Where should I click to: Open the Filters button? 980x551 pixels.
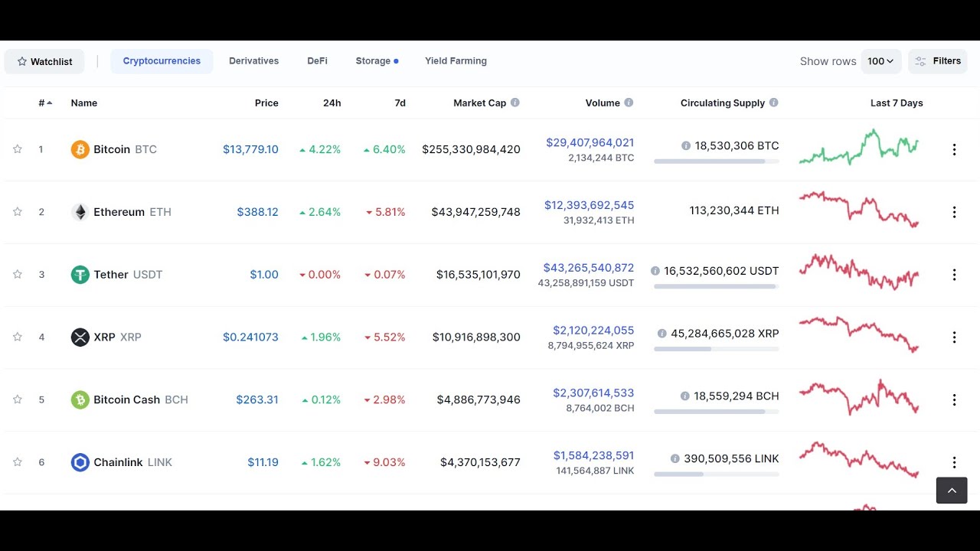tap(938, 61)
